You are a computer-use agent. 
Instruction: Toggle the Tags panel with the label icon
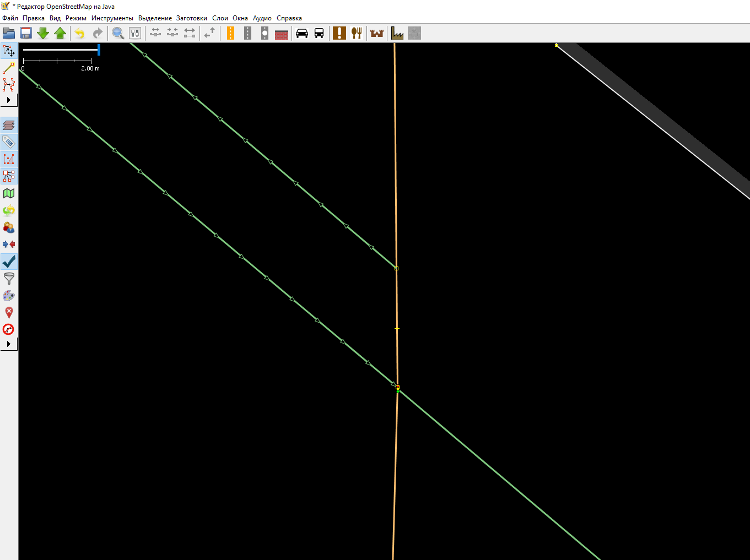(x=9, y=142)
